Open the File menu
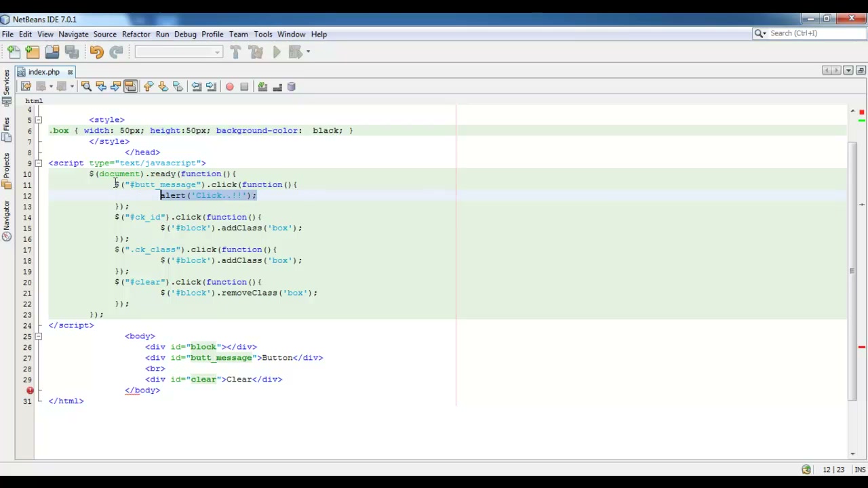868x488 pixels. pos(7,34)
